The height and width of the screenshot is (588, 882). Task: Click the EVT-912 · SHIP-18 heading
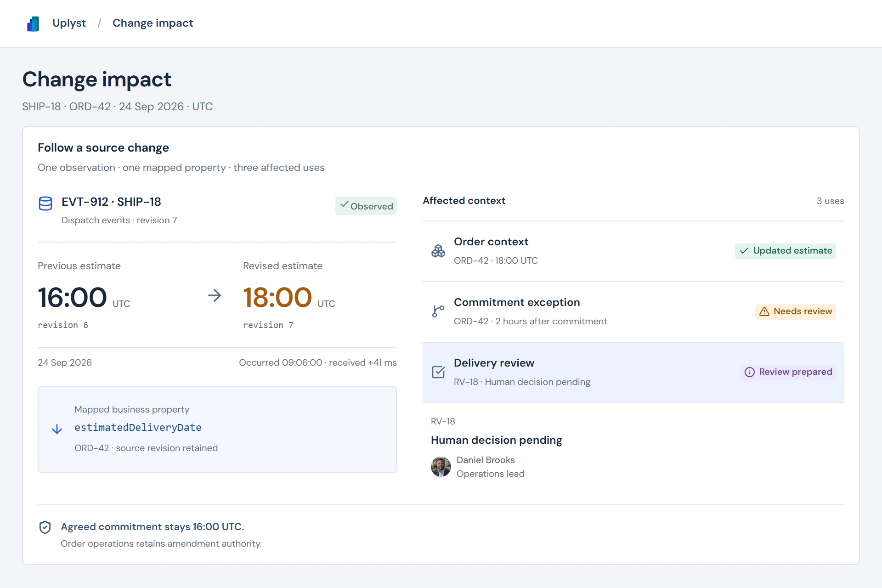point(111,202)
